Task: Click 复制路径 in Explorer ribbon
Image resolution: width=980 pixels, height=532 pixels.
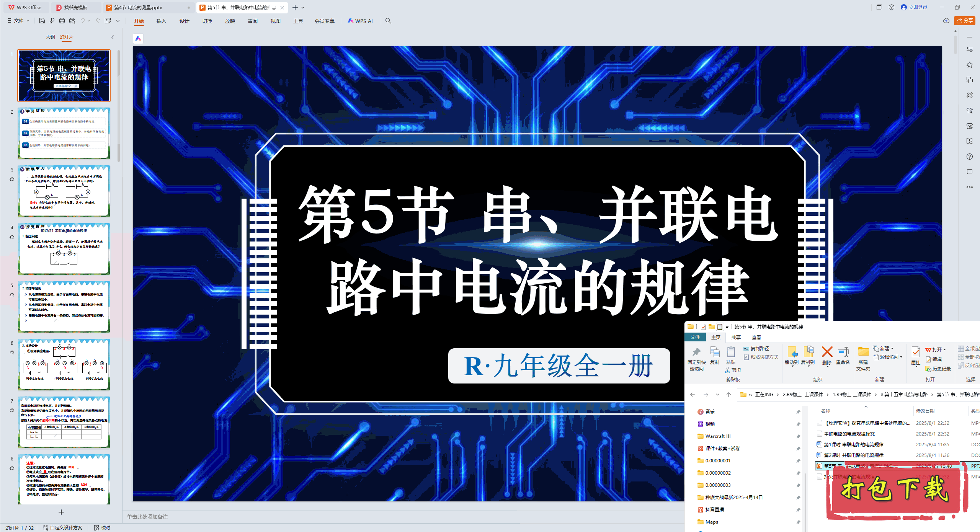Action: coord(756,348)
